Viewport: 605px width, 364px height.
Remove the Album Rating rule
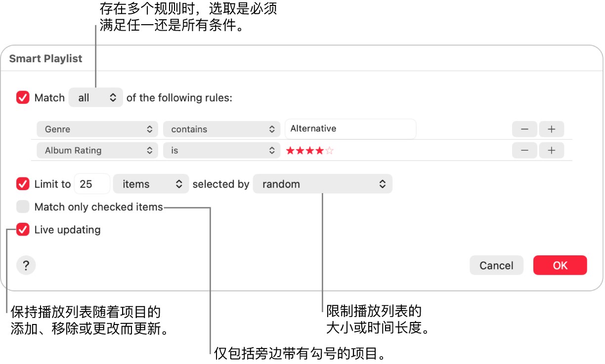click(x=524, y=151)
